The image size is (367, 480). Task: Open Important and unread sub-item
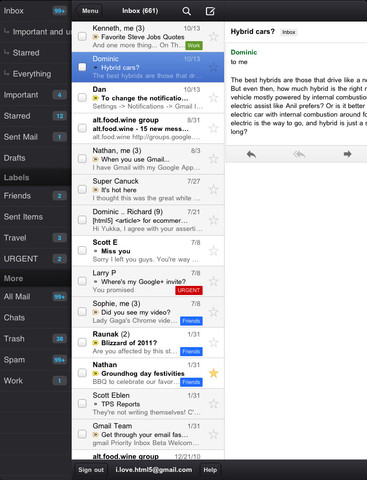pos(35,32)
